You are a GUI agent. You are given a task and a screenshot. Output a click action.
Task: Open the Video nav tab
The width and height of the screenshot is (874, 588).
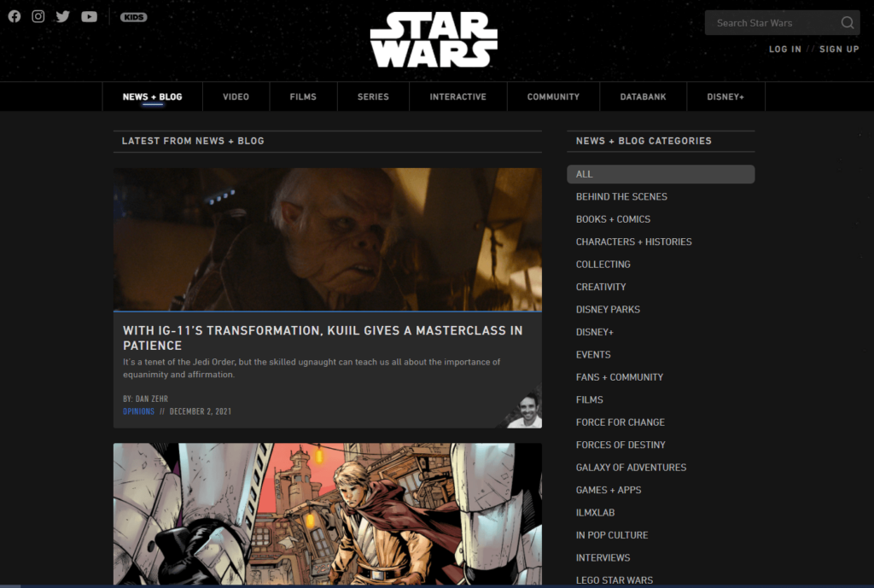pyautogui.click(x=236, y=96)
